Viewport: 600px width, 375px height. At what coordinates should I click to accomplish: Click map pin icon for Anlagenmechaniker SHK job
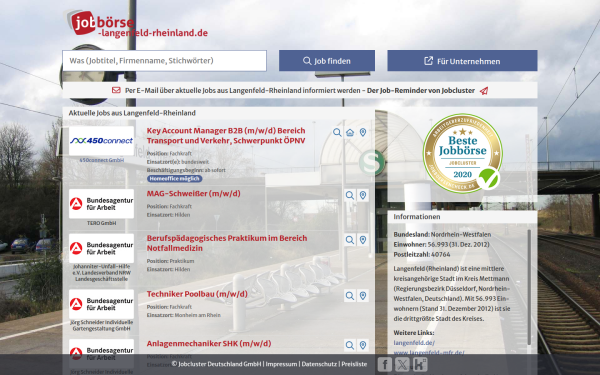coord(363,345)
